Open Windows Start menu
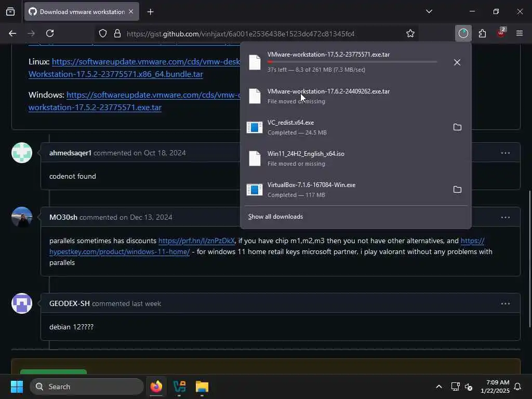 pos(17,387)
